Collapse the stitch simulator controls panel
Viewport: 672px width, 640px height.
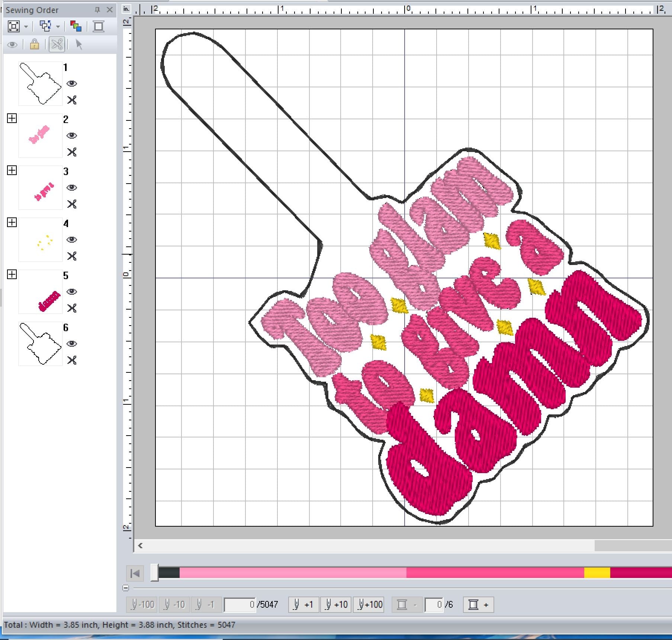pos(126,588)
